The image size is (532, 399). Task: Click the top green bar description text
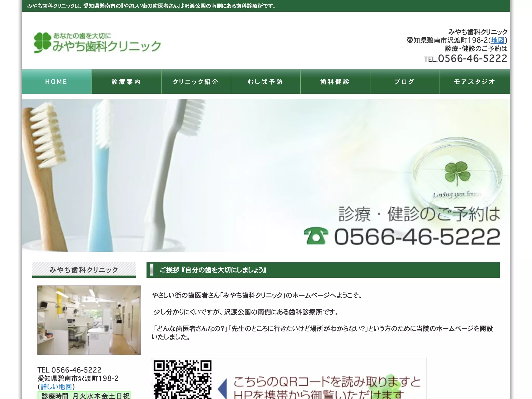(152, 6)
